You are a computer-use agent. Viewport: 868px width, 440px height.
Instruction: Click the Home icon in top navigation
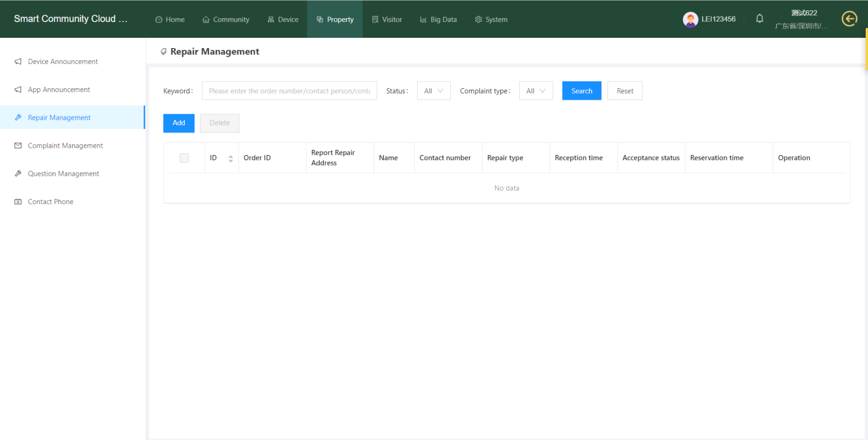tap(170, 19)
